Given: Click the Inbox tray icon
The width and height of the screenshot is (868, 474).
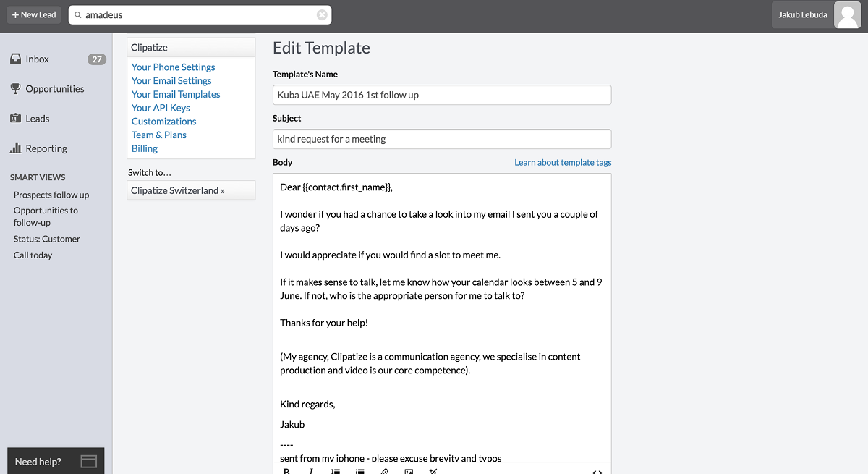Looking at the screenshot, I should coord(15,59).
